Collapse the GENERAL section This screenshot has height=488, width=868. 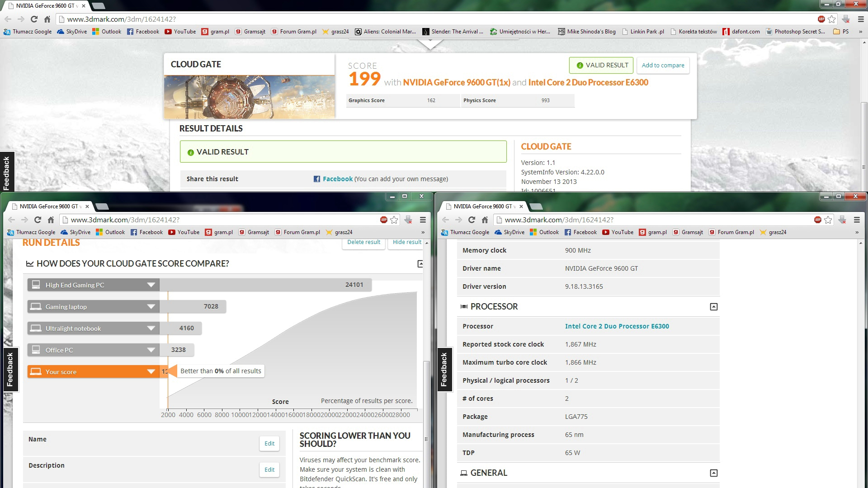pos(713,473)
